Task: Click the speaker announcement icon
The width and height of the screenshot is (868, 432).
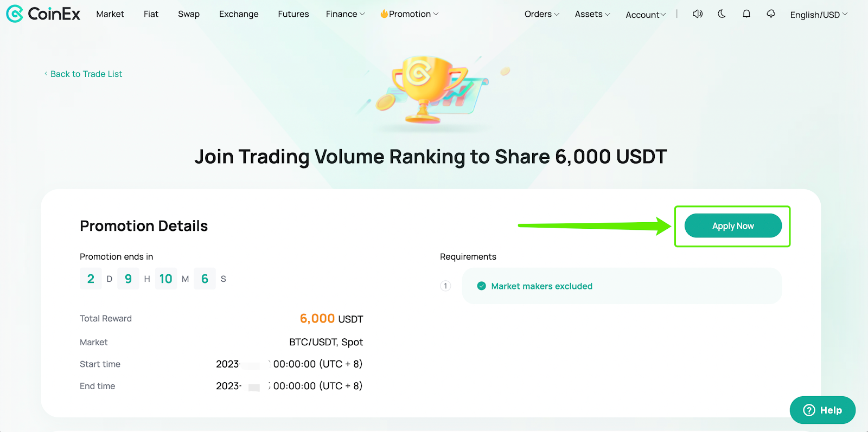Action: coord(698,14)
